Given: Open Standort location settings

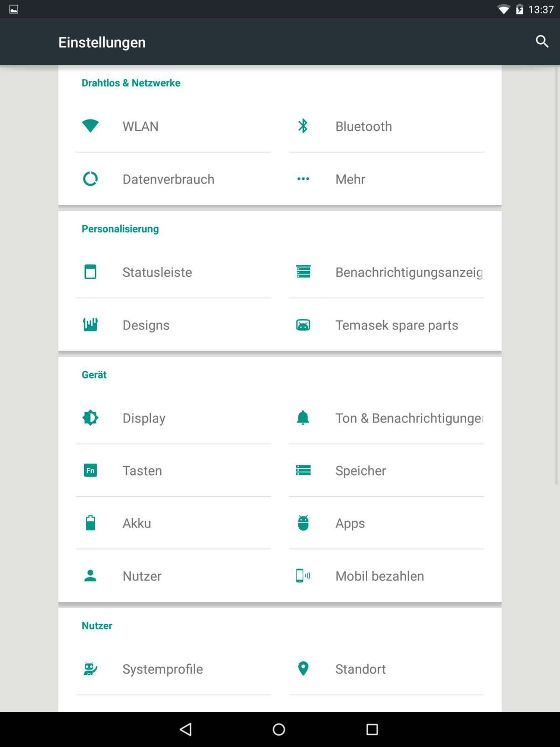Looking at the screenshot, I should coord(360,669).
